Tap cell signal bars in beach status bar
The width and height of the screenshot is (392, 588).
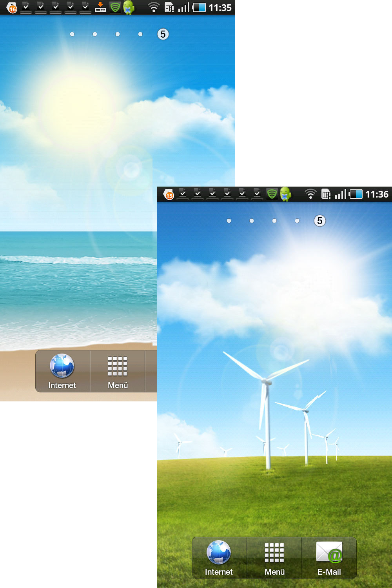point(184,7)
